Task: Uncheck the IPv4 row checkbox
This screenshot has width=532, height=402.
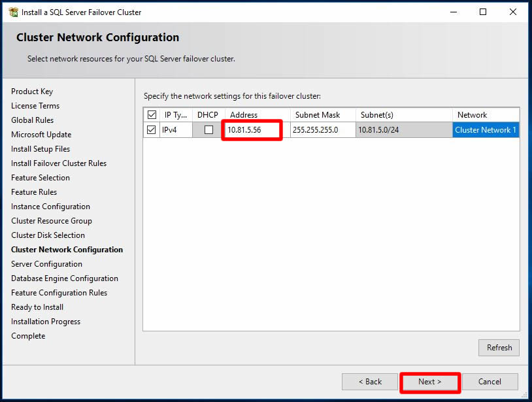Action: point(152,130)
